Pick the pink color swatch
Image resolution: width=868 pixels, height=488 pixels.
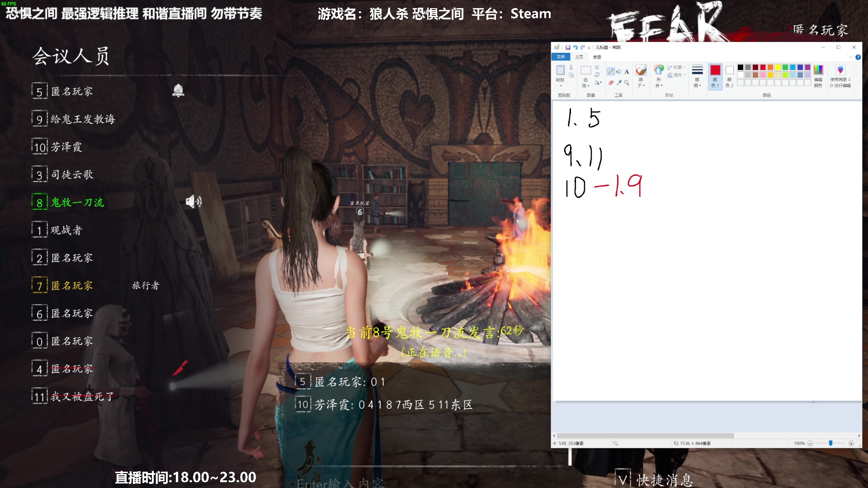(763, 75)
